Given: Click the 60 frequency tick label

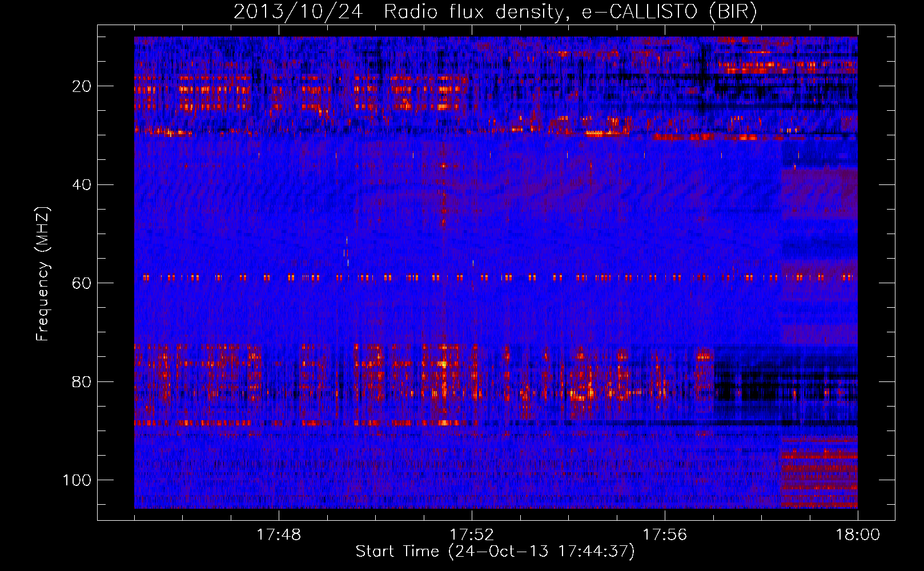Looking at the screenshot, I should pyautogui.click(x=82, y=283).
